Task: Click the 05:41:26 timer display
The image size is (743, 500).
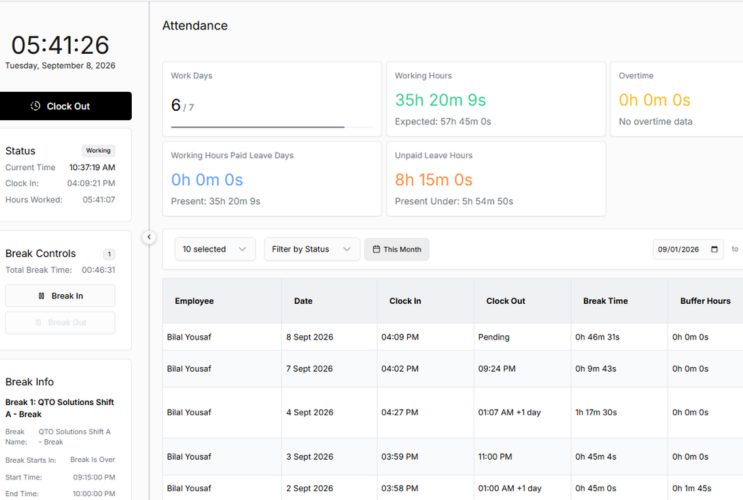Action: (60, 45)
